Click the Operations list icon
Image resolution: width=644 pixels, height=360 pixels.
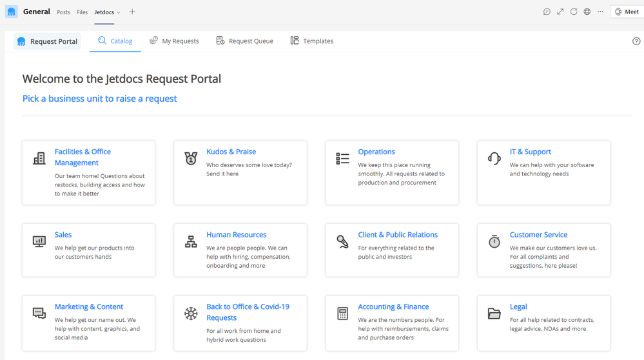tap(342, 158)
